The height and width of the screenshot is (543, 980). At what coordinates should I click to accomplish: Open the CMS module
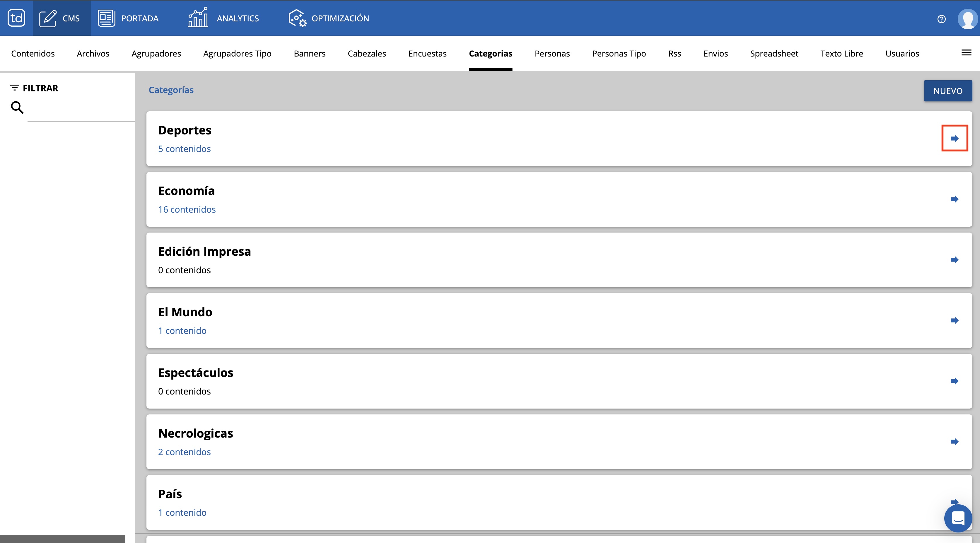tap(62, 18)
